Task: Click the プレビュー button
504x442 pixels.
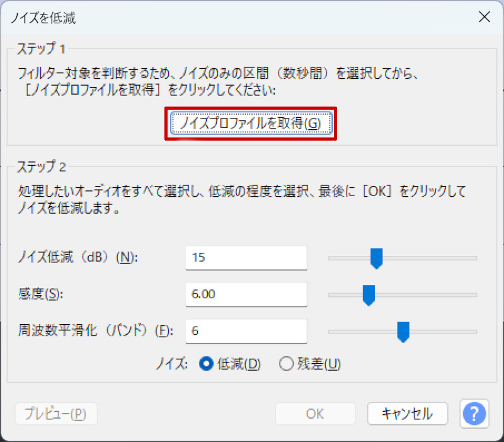Action: [55, 414]
